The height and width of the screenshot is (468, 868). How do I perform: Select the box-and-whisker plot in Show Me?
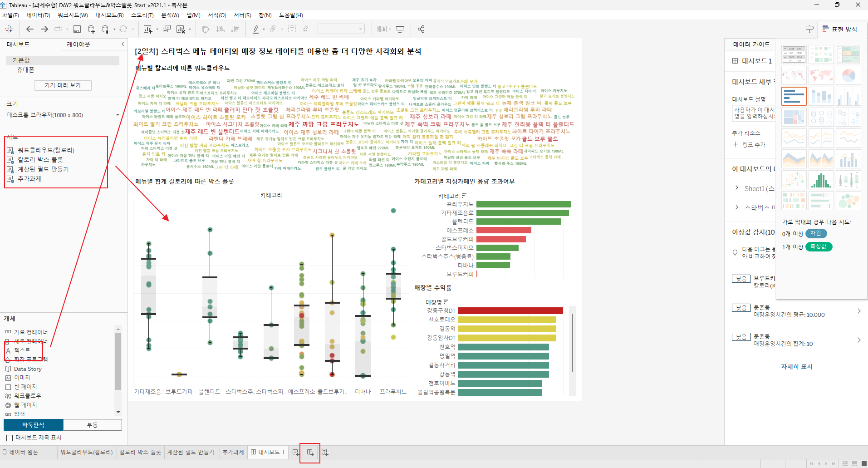point(848,180)
